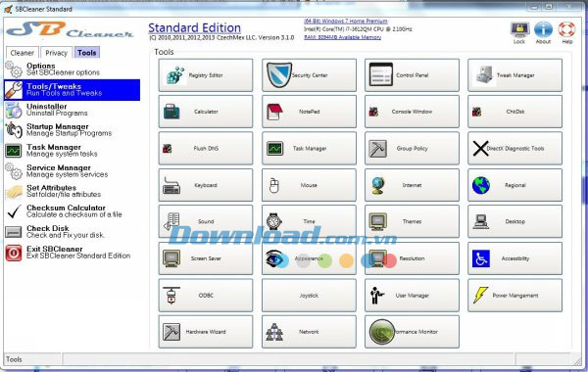Click the Standard Edition heading link
Image resolution: width=588 pixels, height=372 pixels.
(x=194, y=27)
